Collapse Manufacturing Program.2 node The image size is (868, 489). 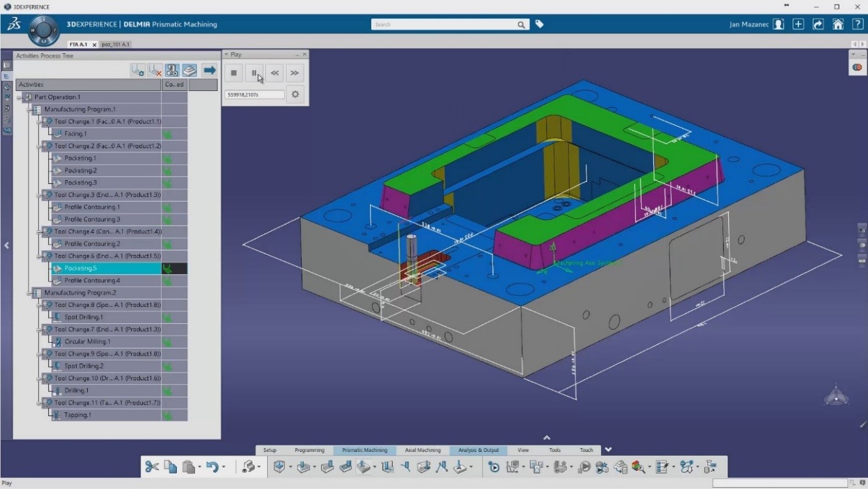(29, 293)
